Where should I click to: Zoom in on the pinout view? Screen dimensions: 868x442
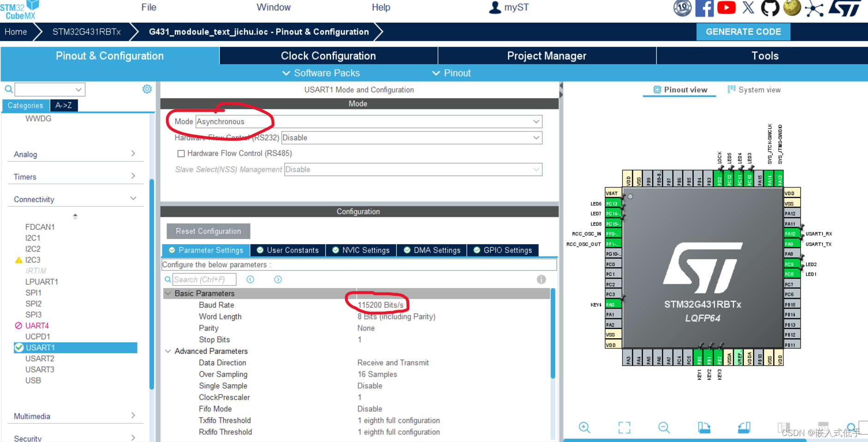point(584,428)
